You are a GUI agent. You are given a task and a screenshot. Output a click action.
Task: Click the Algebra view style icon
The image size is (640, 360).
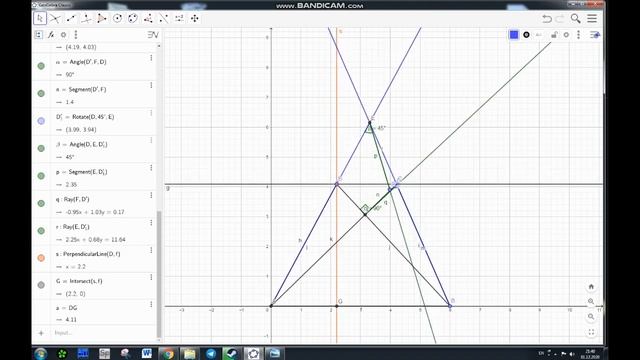153,35
